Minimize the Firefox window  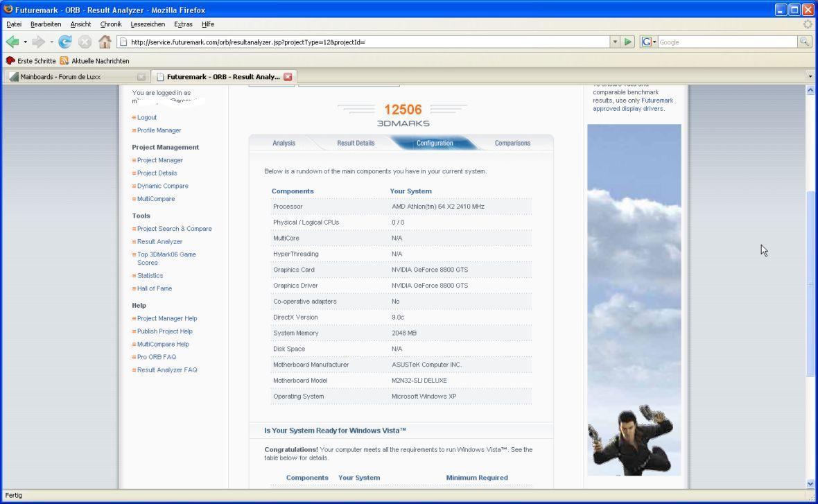[x=781, y=10]
